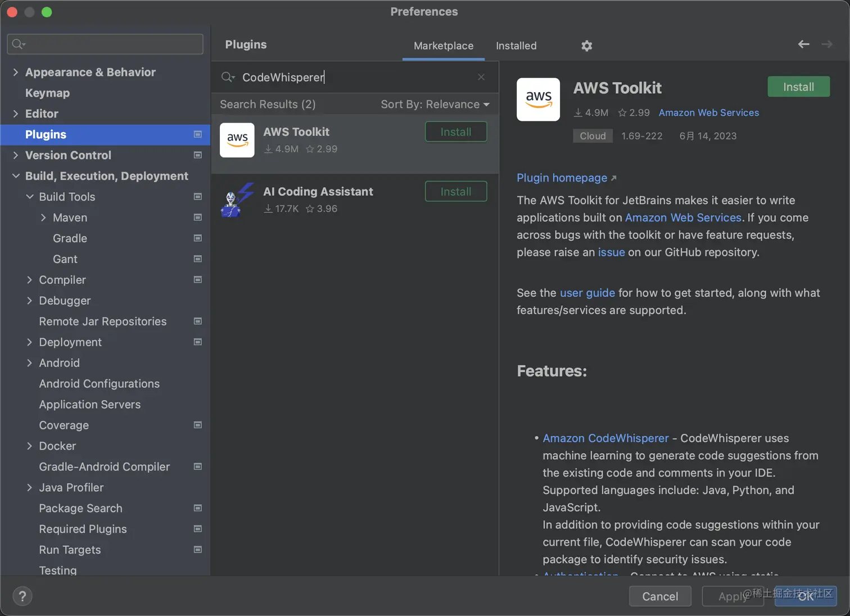Click the project-level icon beside Gant
Image resolution: width=850 pixels, height=616 pixels.
point(198,259)
